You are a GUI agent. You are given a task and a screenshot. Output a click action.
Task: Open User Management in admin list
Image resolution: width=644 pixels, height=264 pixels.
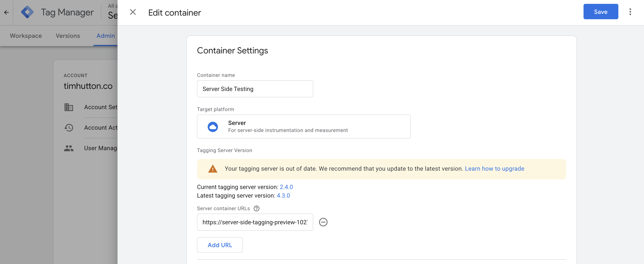[101, 148]
